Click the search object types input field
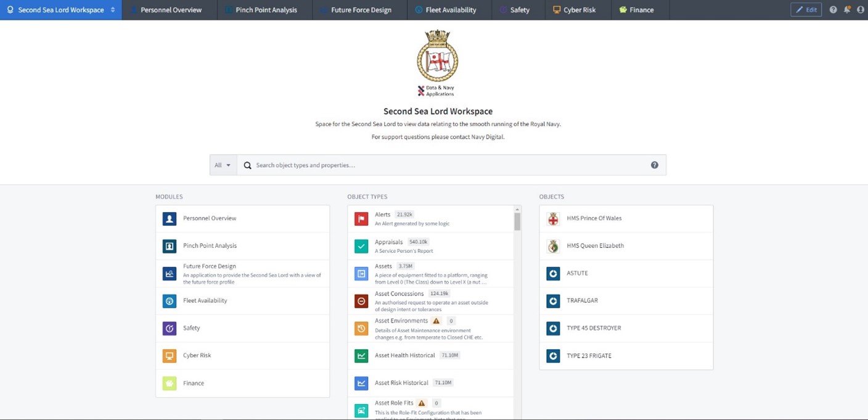This screenshot has height=420, width=868. (x=450, y=165)
